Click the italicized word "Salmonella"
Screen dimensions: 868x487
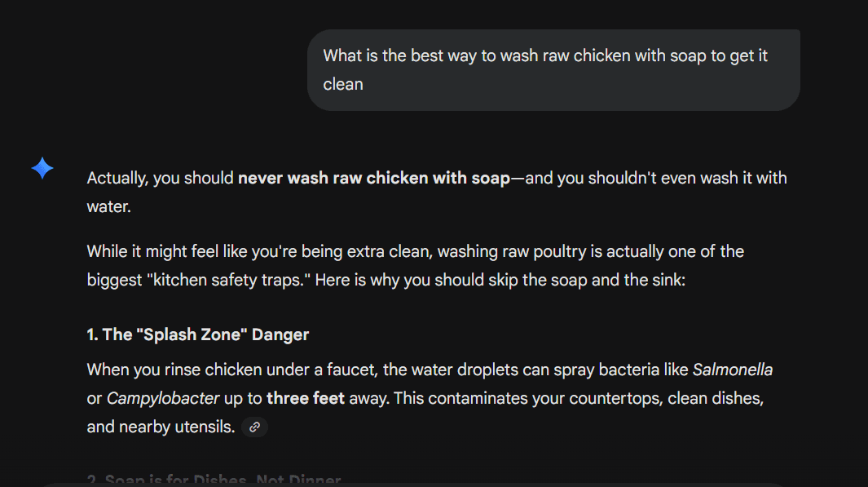733,370
